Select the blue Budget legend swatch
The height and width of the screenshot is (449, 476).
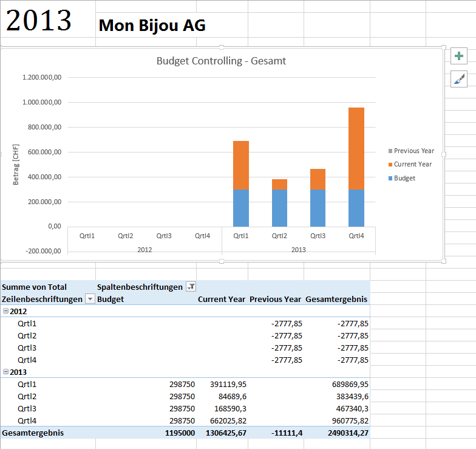(x=390, y=179)
